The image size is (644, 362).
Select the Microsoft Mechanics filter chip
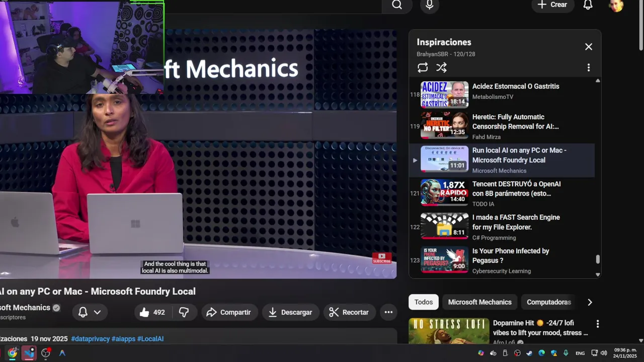[x=479, y=302]
